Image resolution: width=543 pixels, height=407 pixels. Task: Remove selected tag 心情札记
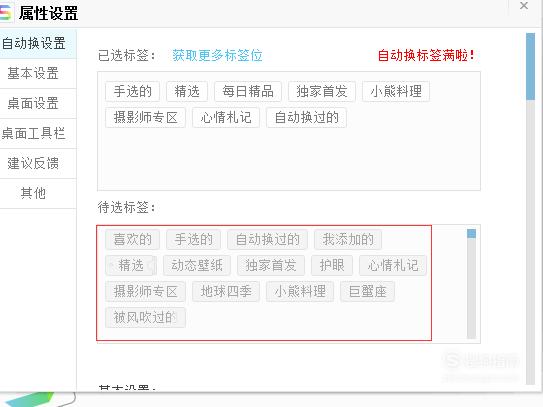226,118
